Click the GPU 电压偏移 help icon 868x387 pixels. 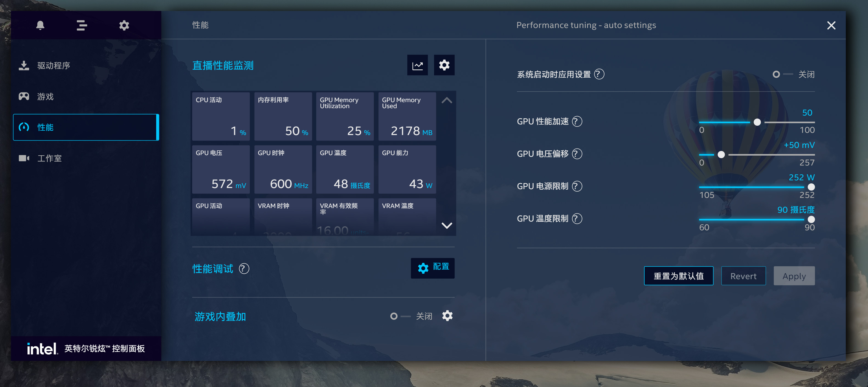(x=578, y=154)
